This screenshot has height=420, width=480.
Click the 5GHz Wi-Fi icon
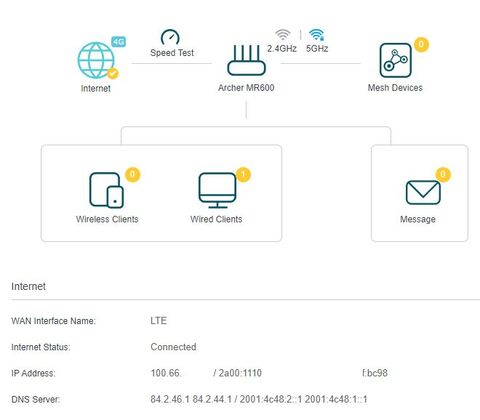[317, 34]
